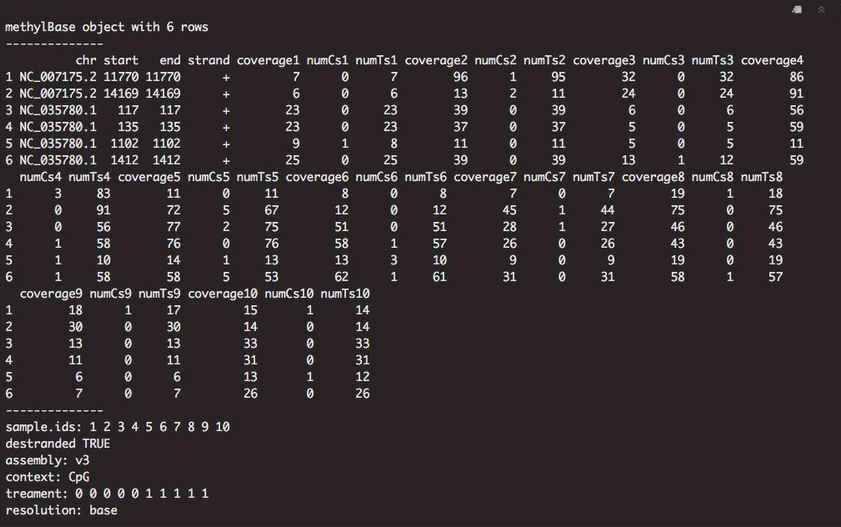Screen dimensions: 841x527
Task: Click the 'treament' values line
Action: [x=107, y=493]
